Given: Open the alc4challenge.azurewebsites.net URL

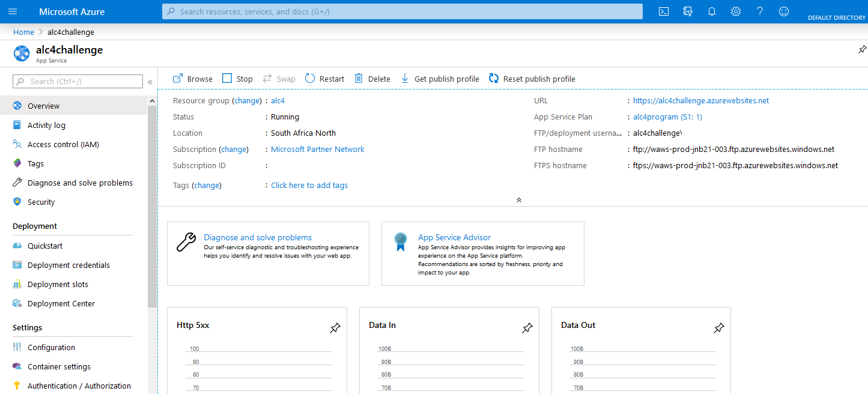Looking at the screenshot, I should (701, 100).
